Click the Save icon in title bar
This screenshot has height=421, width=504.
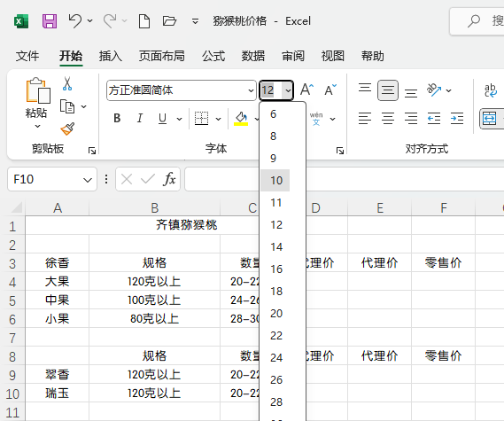[50, 21]
